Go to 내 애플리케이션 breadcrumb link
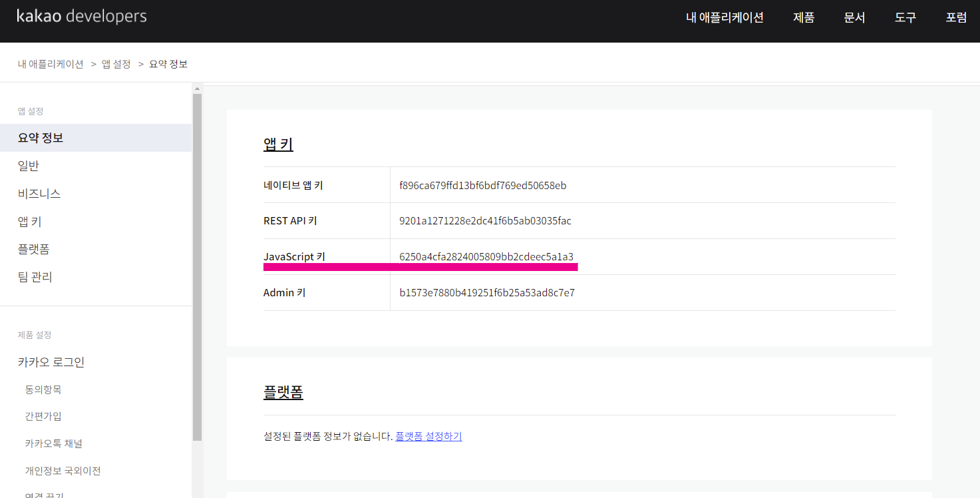The width and height of the screenshot is (980, 498). (51, 64)
